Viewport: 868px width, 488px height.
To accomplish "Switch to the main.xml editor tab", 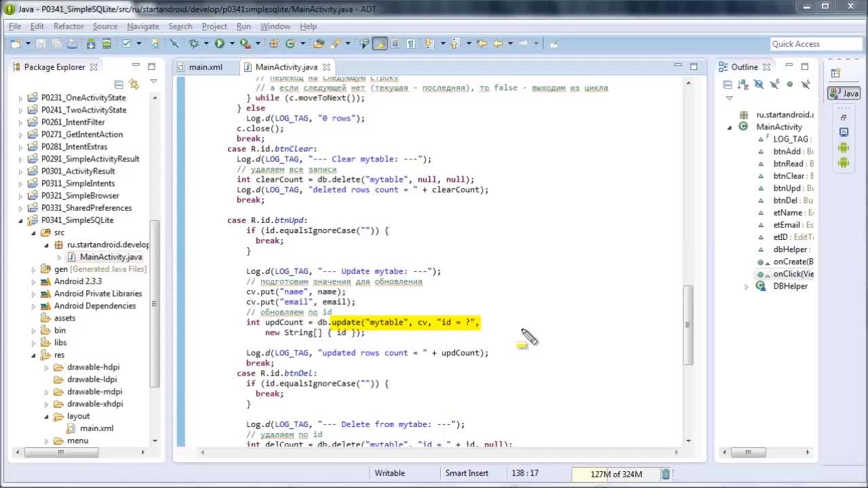I will tap(205, 67).
